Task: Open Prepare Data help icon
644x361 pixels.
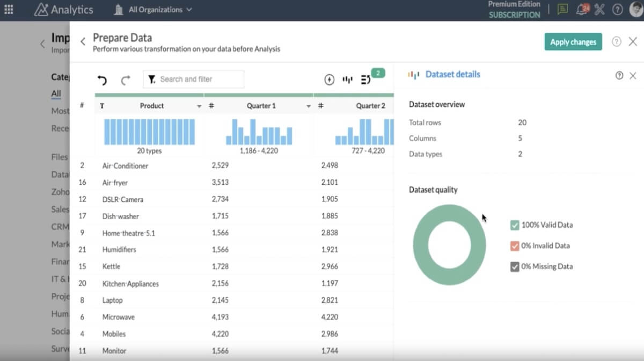Action: point(617,41)
